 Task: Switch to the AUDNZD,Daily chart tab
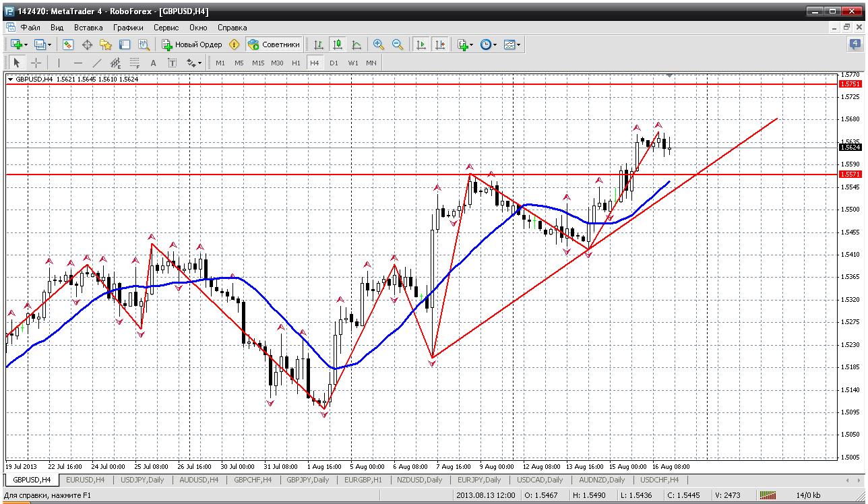click(x=602, y=480)
